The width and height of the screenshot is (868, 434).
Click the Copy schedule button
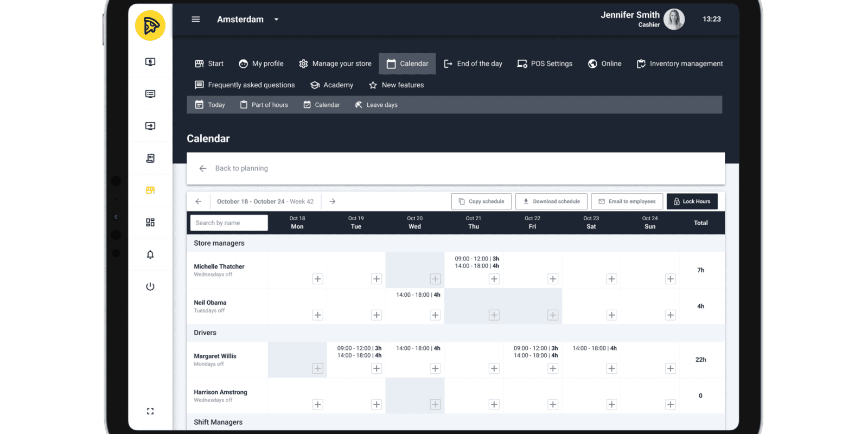tap(481, 201)
